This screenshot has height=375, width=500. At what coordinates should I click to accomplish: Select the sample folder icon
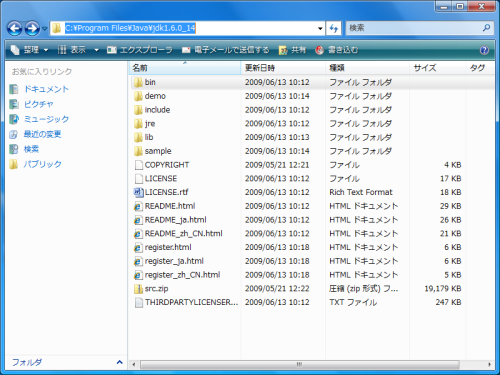click(x=138, y=151)
